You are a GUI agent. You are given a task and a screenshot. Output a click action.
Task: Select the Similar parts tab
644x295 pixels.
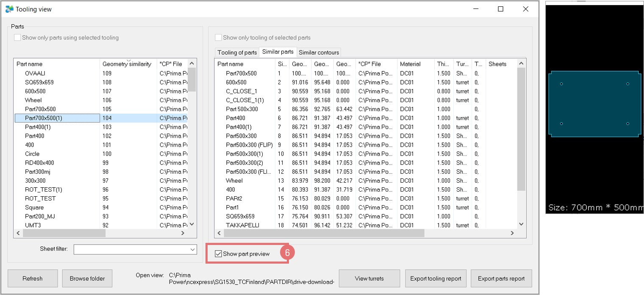click(278, 52)
